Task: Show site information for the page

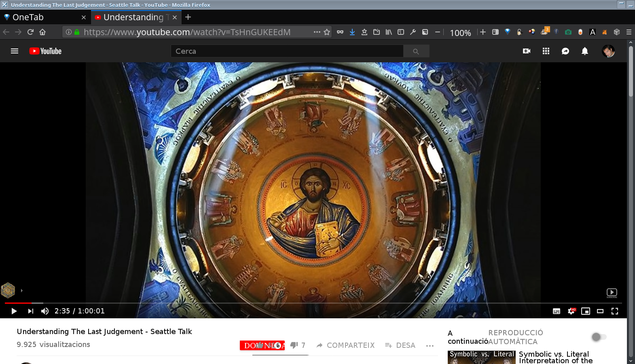Action: point(69,32)
